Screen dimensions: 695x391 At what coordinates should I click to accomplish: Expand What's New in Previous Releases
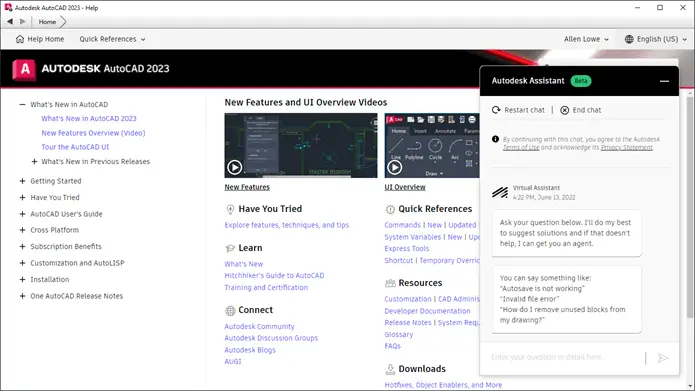[34, 161]
